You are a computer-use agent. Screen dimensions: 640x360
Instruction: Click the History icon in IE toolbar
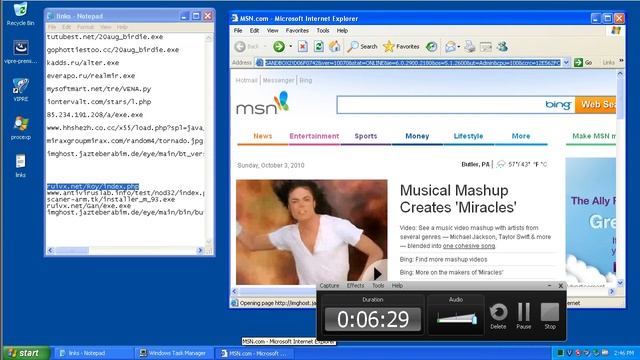pos(431,47)
